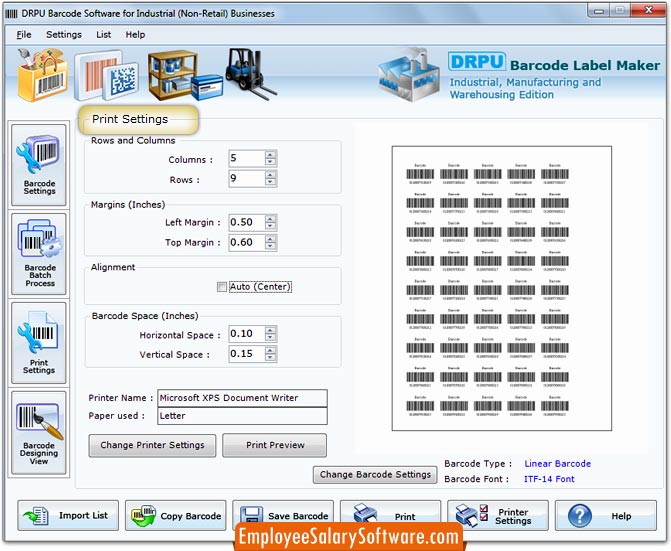Decrease Vertical Space with down arrow

[270, 357]
